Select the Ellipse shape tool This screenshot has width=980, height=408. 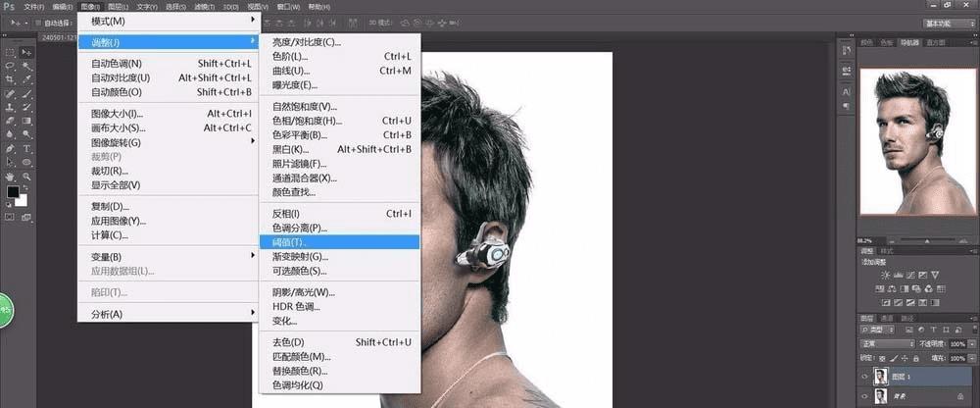(26, 162)
